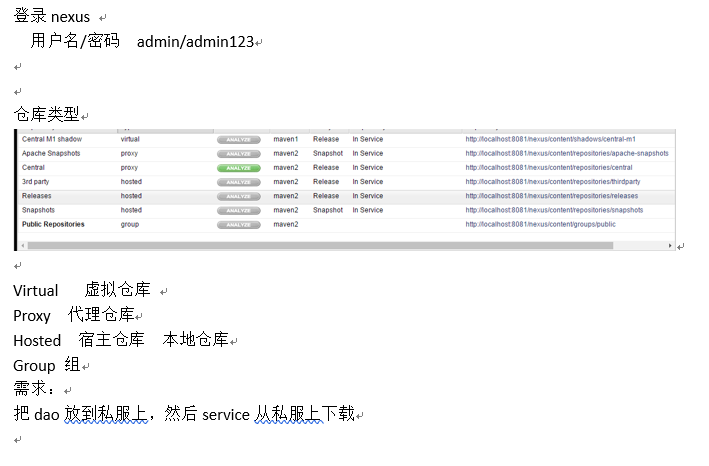
Task: Click 'In Service' status in Releases row
Action: pyautogui.click(x=368, y=196)
